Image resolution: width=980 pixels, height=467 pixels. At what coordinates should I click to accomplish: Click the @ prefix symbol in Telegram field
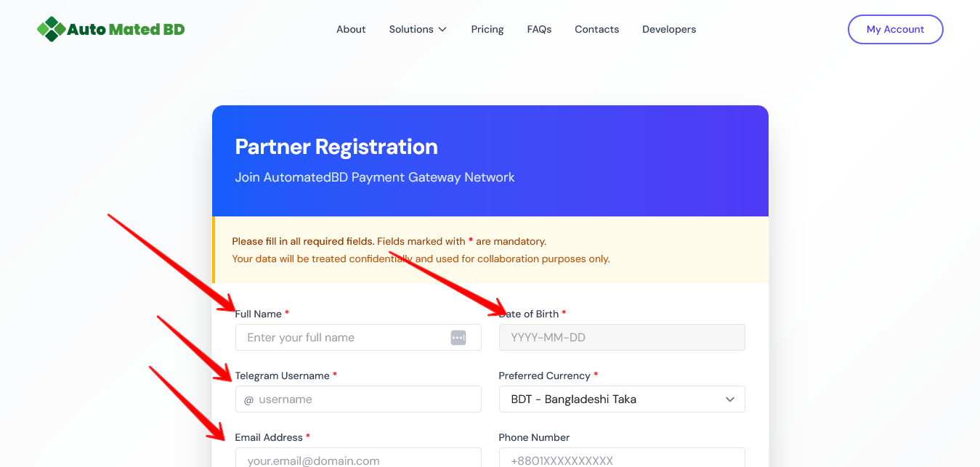click(x=248, y=399)
